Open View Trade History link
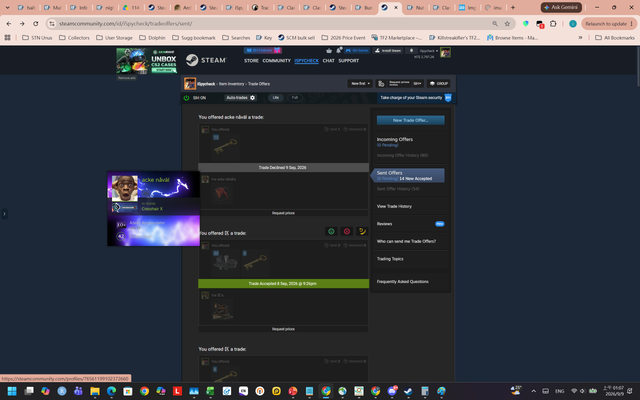The width and height of the screenshot is (640, 400). point(394,206)
